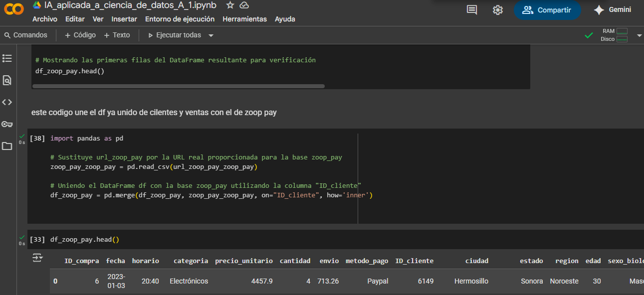Click the cantidad column header

click(x=295, y=261)
